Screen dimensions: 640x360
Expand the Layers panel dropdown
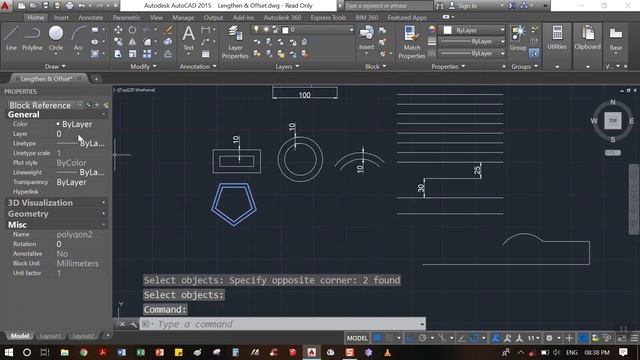pos(287,67)
